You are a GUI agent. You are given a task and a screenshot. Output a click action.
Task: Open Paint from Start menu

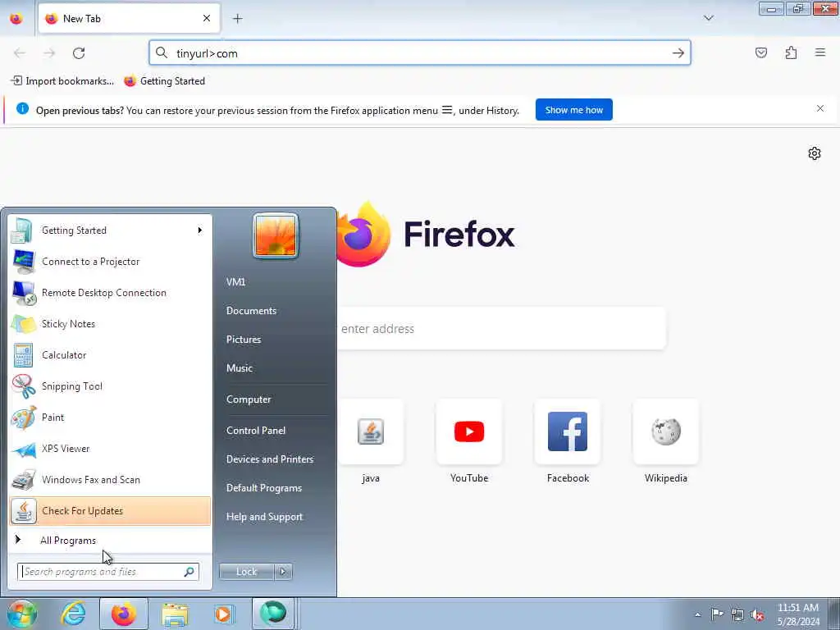(110, 418)
